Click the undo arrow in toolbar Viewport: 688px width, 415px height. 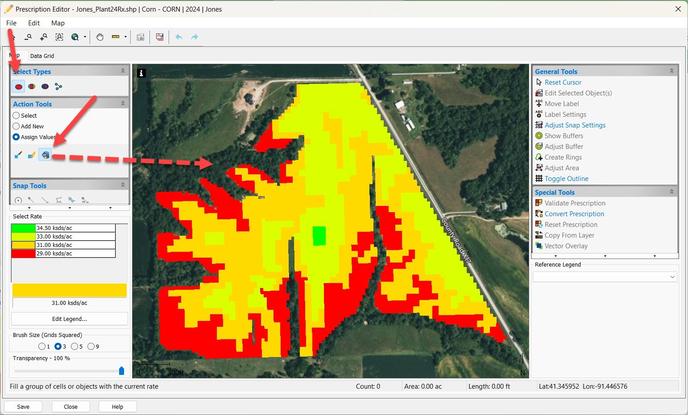pos(180,37)
